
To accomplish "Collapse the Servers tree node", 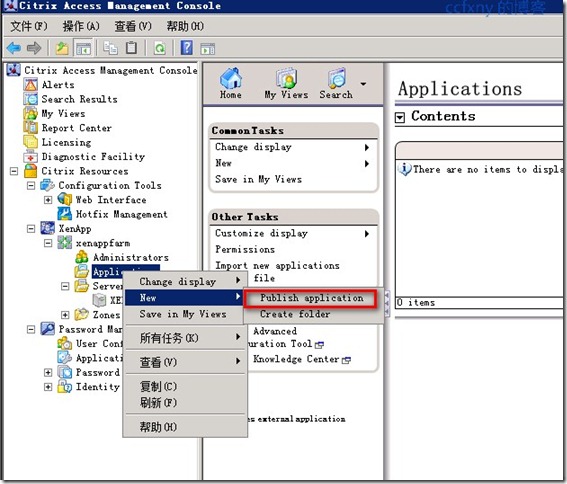I will pyautogui.click(x=65, y=286).
